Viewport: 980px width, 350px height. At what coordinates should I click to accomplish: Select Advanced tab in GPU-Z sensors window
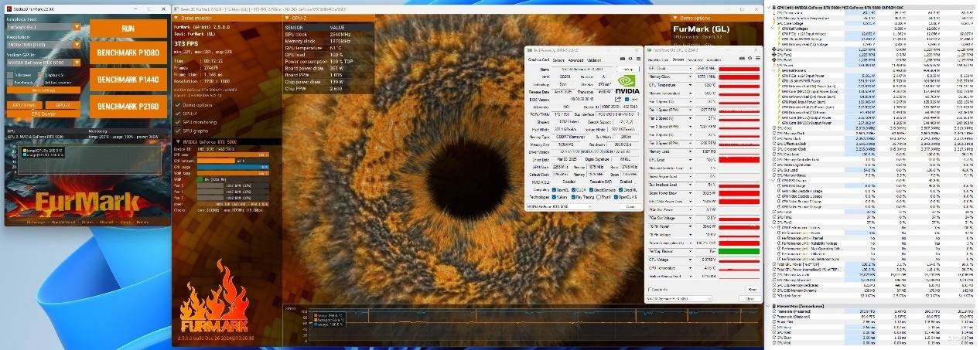tap(695, 59)
